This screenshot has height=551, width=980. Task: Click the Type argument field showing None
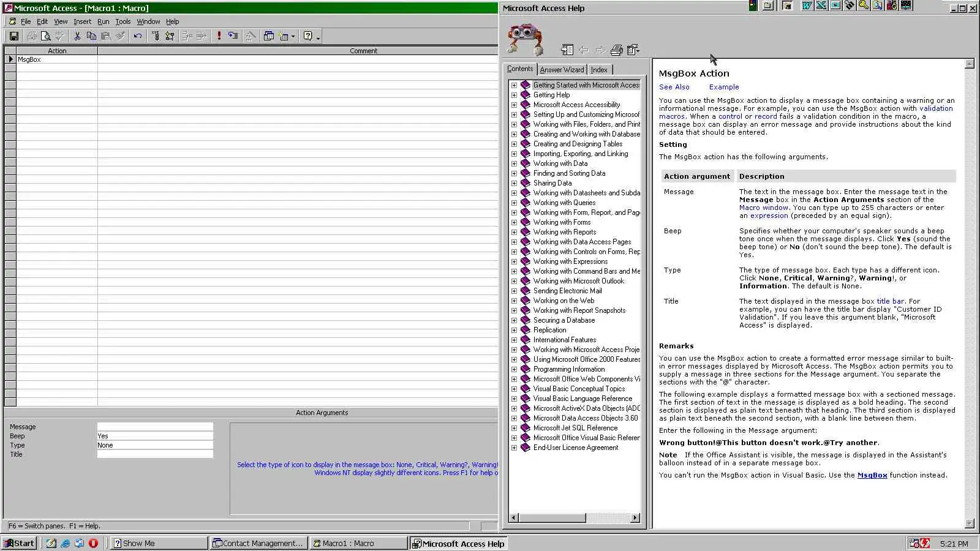click(155, 445)
